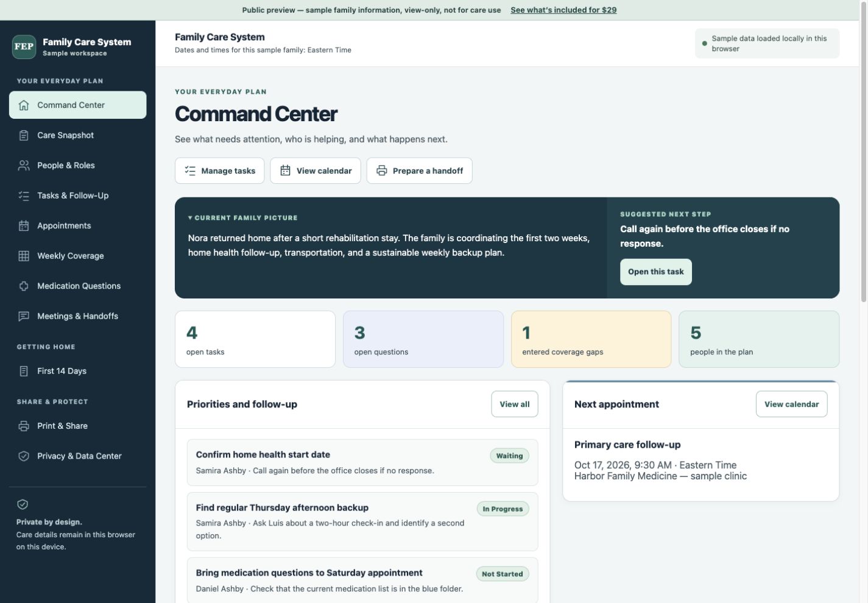The height and width of the screenshot is (603, 868).
Task: Click View calendar button under the heading
Action: [316, 171]
